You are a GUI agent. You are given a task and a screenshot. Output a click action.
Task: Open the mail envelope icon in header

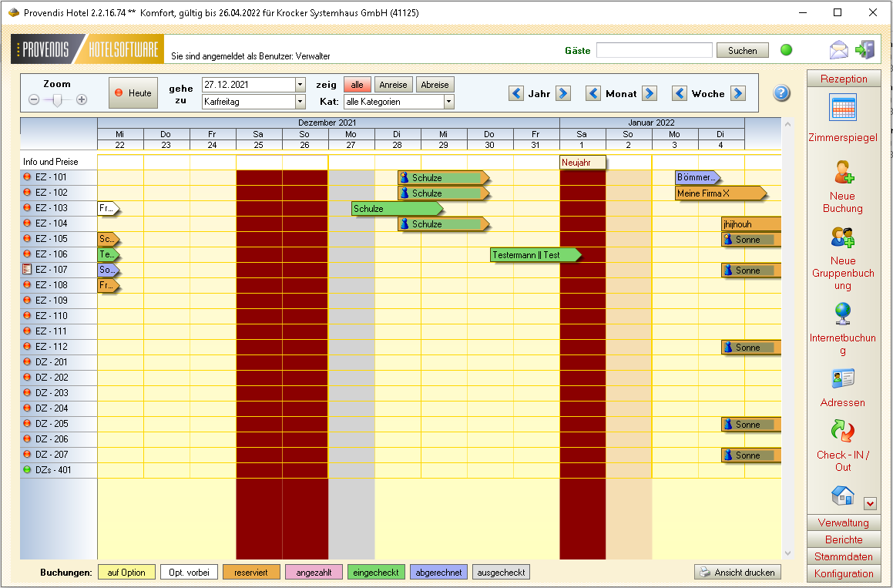pos(838,51)
